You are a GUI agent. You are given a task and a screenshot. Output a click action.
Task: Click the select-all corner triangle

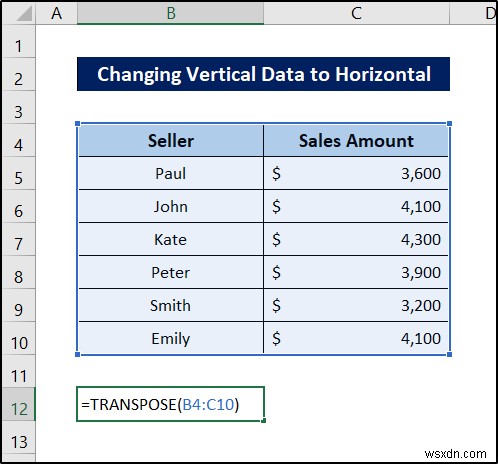(23, 13)
